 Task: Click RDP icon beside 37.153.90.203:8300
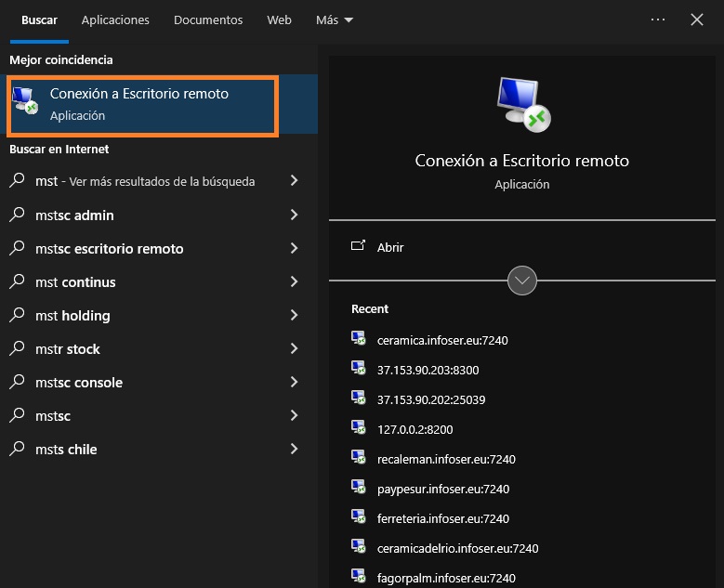[x=359, y=368]
